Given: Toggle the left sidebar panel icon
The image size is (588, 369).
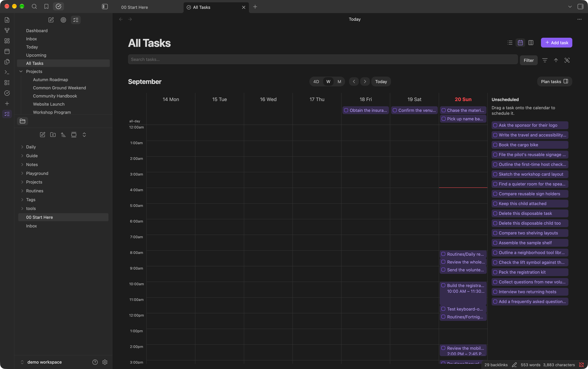Looking at the screenshot, I should [x=105, y=7].
